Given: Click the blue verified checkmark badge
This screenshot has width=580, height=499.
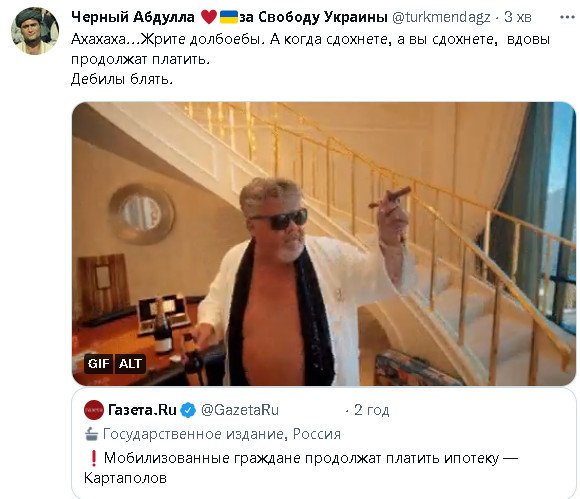Looking at the screenshot, I should (189, 410).
